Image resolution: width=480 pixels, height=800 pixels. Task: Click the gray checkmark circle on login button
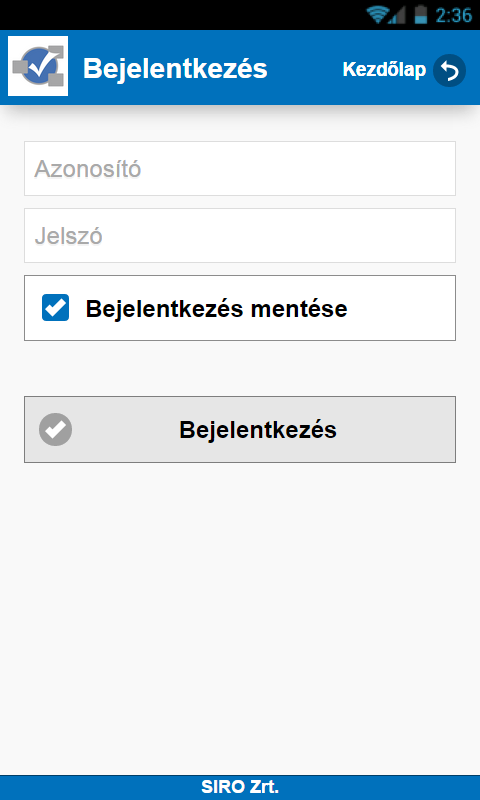pyautogui.click(x=56, y=430)
